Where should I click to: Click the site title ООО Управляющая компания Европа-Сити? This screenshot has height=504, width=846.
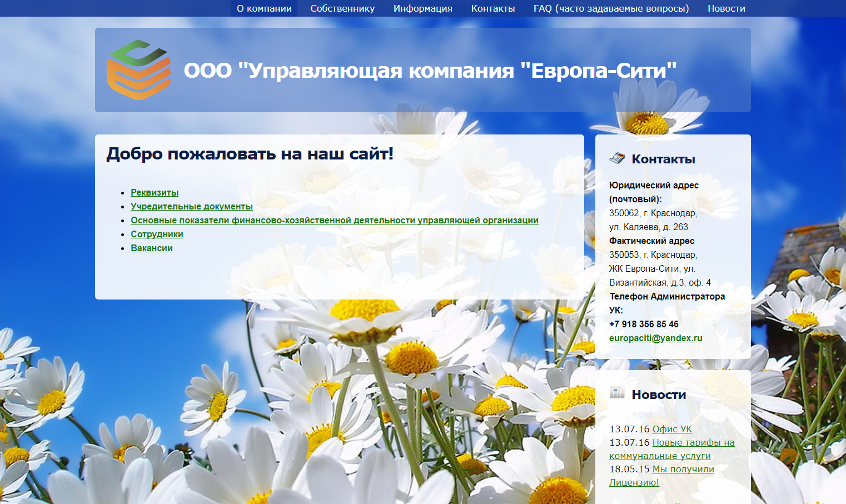(x=430, y=71)
